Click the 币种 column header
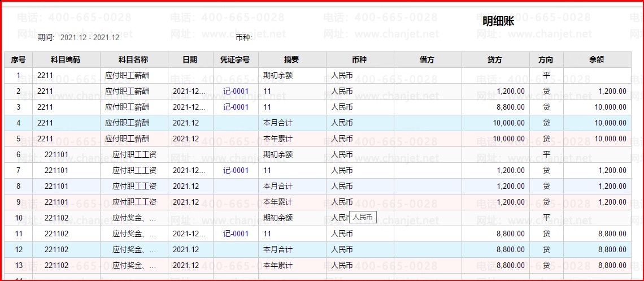 [359, 59]
